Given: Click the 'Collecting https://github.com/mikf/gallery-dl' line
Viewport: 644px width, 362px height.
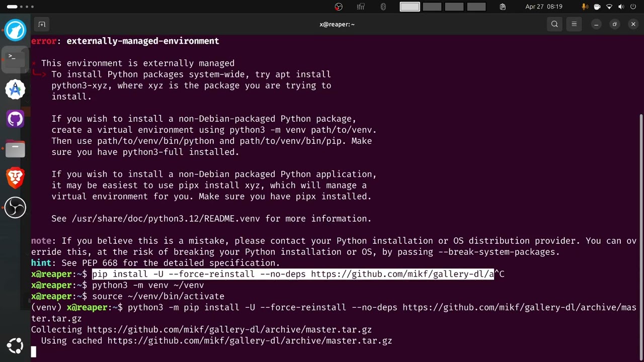Looking at the screenshot, I should coord(201,330).
